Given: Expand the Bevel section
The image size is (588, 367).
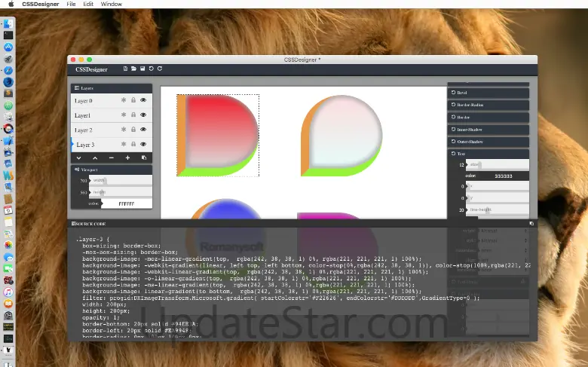Looking at the screenshot, I should 488,93.
